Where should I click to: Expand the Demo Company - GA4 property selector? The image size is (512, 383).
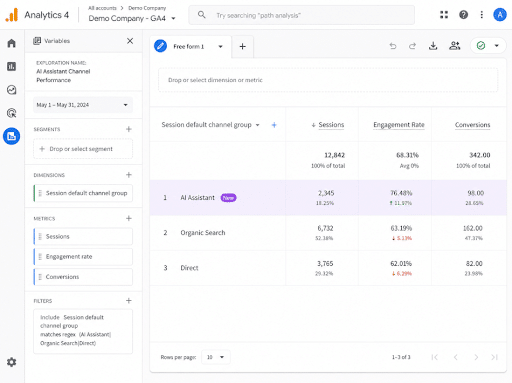pos(173,18)
